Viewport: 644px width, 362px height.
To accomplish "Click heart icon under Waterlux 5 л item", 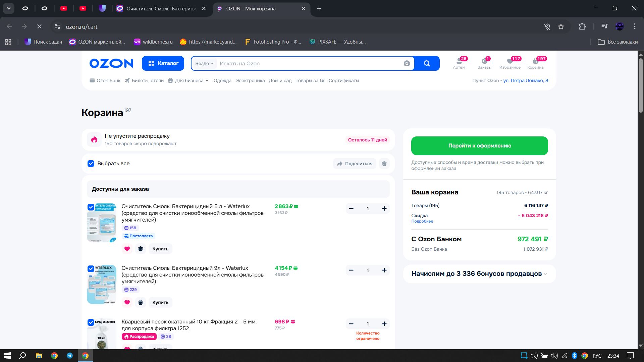I will 127,249.
